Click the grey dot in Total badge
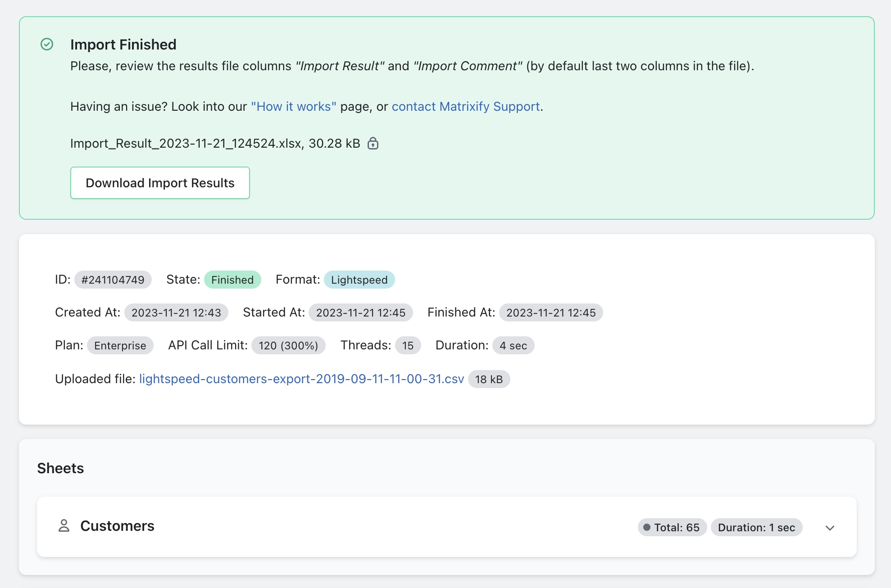This screenshot has width=891, height=588. tap(647, 527)
